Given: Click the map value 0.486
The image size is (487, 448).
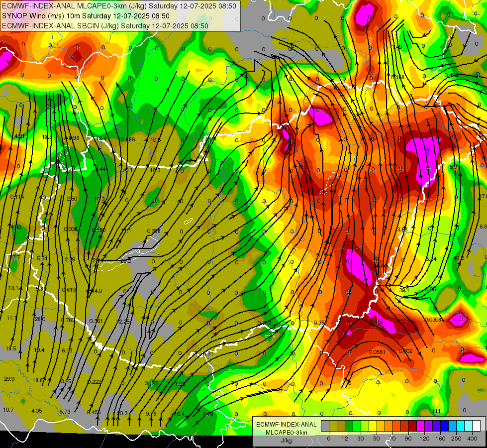Looking at the screenshot, I should [x=128, y=139].
